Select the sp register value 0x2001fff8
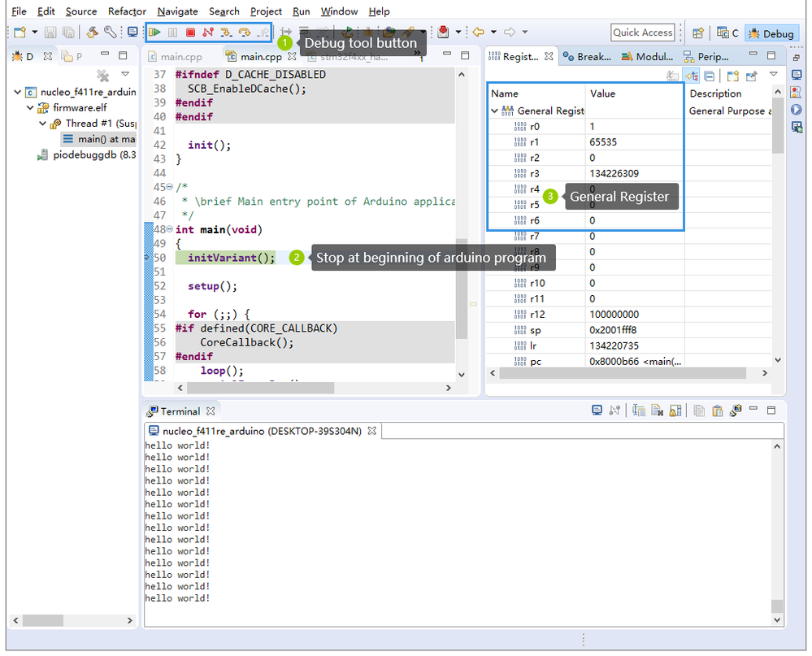The image size is (812, 656). (x=613, y=330)
